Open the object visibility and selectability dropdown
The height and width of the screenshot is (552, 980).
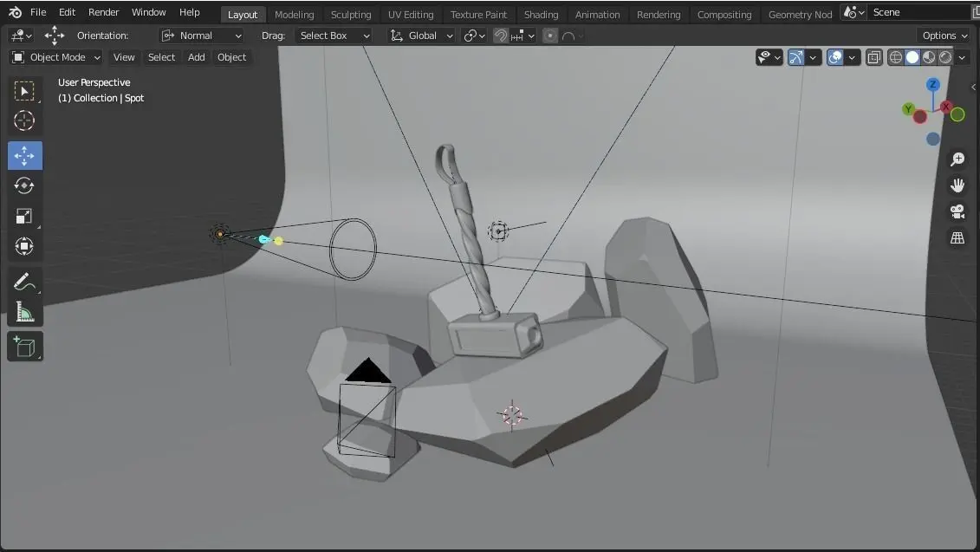(769, 57)
